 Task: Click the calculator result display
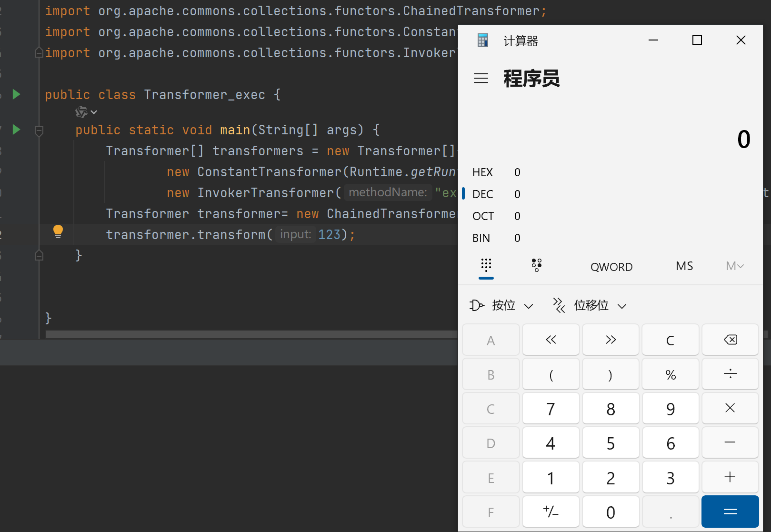click(744, 139)
